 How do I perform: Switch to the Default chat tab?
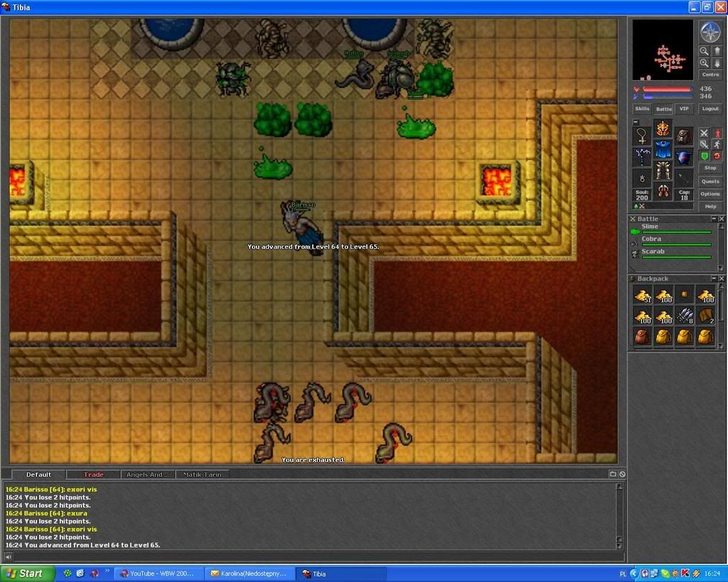[38, 474]
